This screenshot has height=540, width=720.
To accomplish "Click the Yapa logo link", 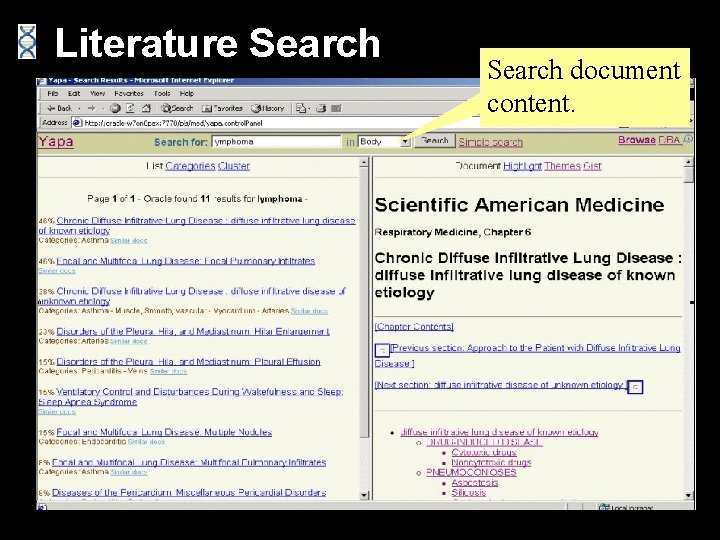I will [x=56, y=141].
